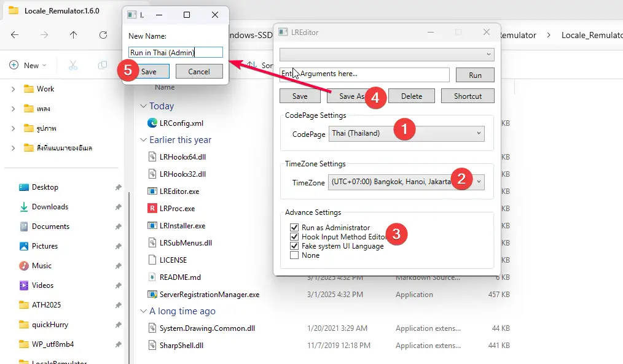Uncheck Fake system UI Language
The height and width of the screenshot is (364, 623).
pos(294,246)
